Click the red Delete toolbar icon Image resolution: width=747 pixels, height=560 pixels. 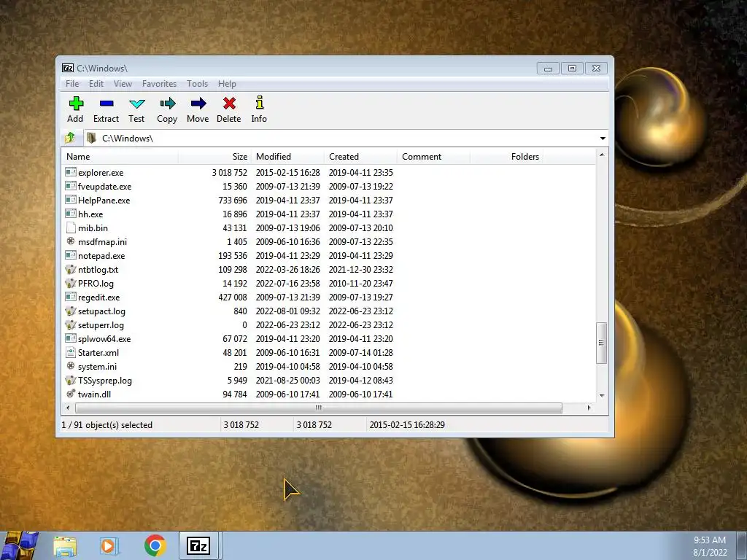click(x=229, y=104)
